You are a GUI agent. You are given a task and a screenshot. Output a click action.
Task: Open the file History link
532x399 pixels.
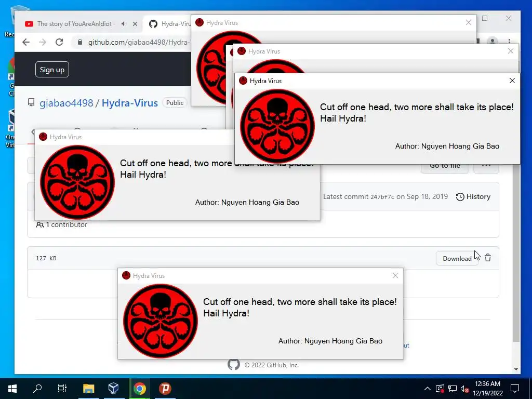[473, 196]
